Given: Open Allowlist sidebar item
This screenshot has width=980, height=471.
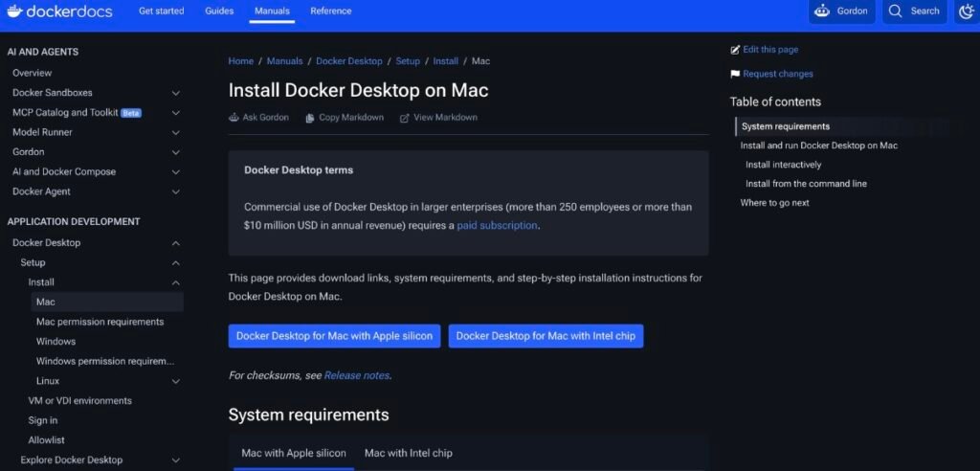Looking at the screenshot, I should click(x=46, y=440).
